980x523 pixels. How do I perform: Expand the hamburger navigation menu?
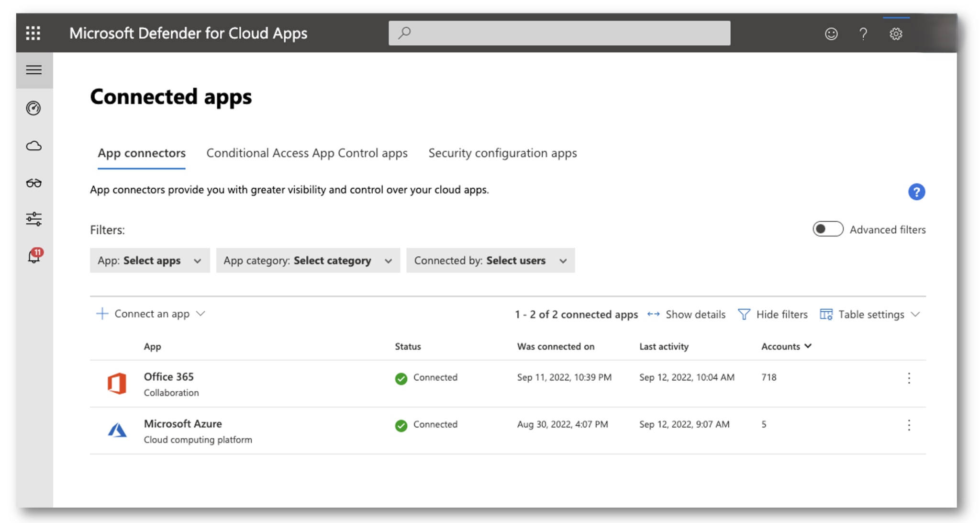(34, 70)
